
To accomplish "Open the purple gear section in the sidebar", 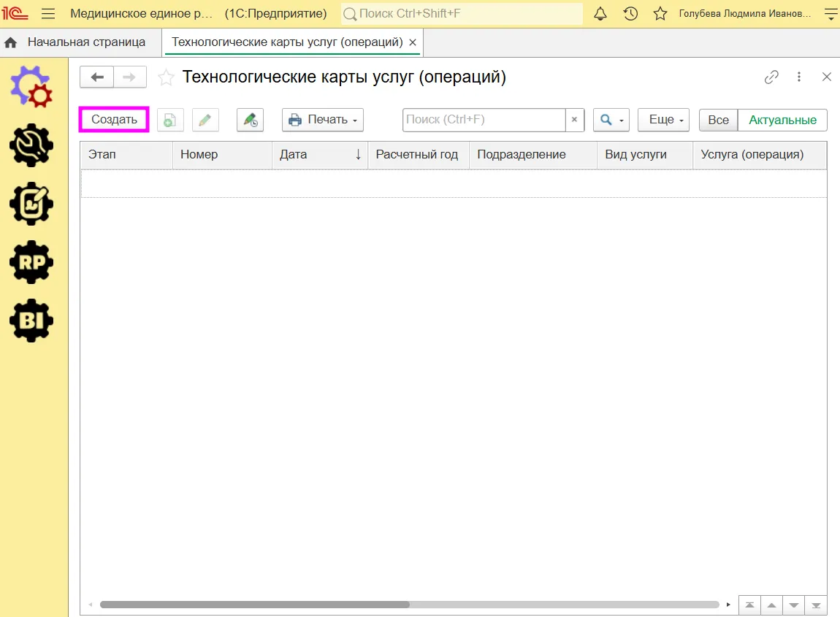I will click(31, 87).
